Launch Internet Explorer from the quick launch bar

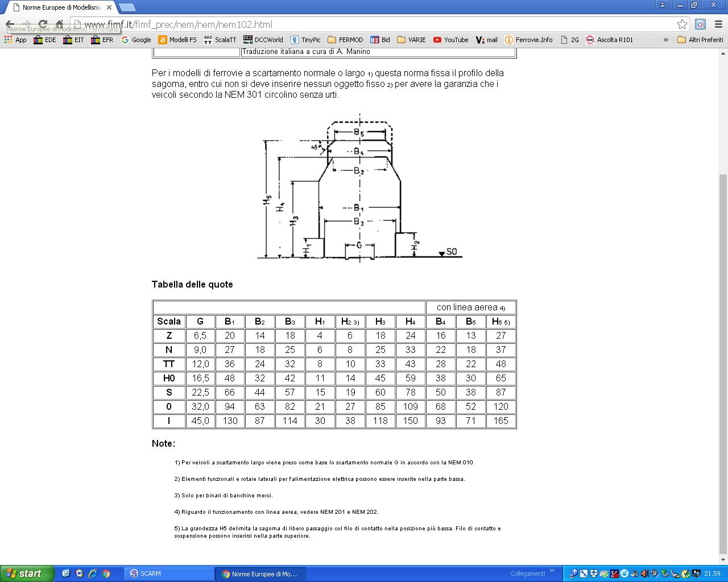pos(93,573)
